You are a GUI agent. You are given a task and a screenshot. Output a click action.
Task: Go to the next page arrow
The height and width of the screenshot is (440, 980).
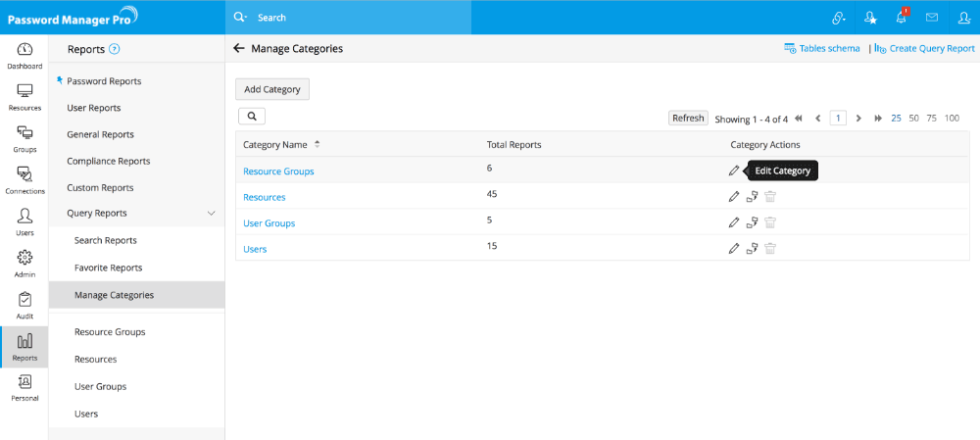(x=858, y=119)
